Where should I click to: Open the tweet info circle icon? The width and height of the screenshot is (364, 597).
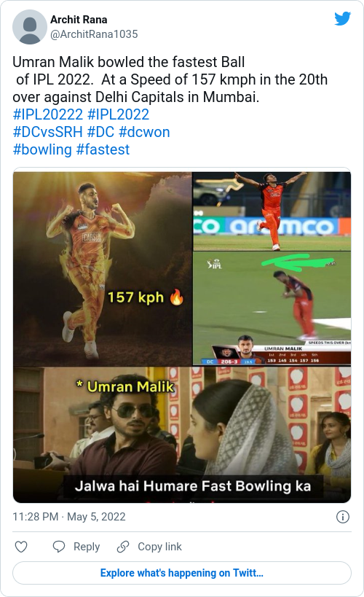(343, 517)
